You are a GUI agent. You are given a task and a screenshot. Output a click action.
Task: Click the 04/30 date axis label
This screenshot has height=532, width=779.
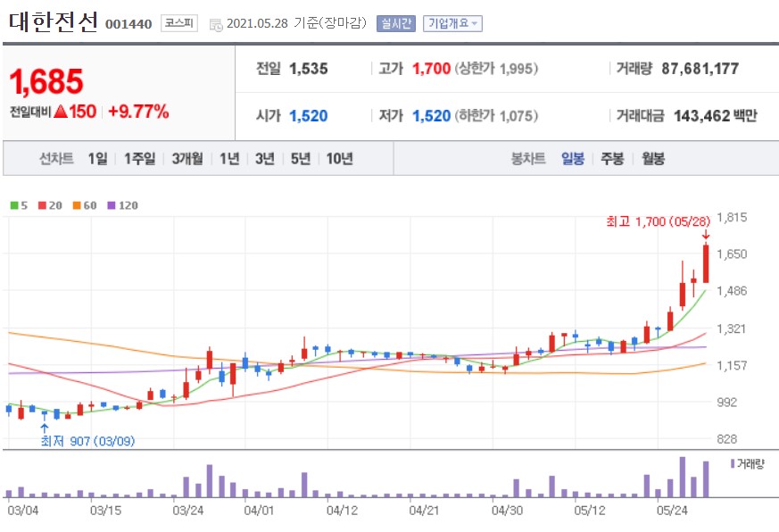[507, 510]
